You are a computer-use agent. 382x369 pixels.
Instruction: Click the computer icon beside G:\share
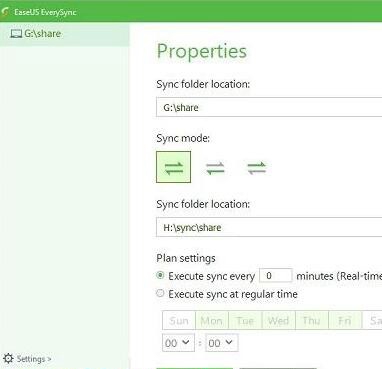(16, 34)
